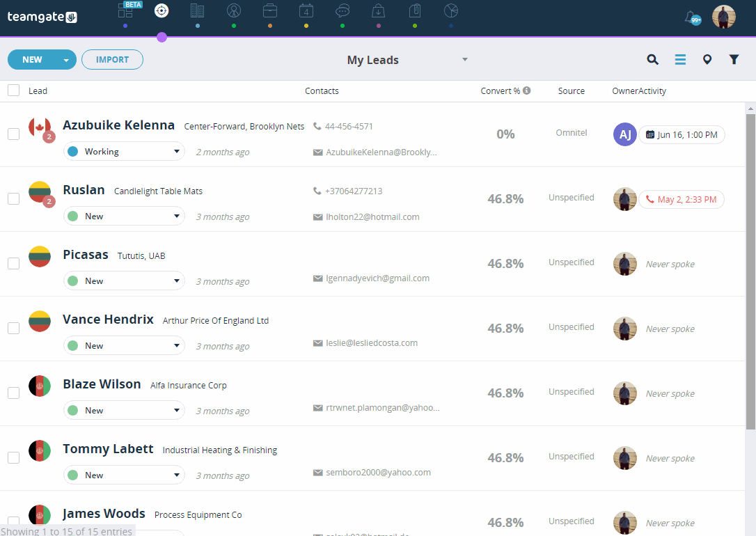This screenshot has height=536, width=756.
Task: Open the May 2, 2:33 PM call activity
Action: [x=682, y=200]
